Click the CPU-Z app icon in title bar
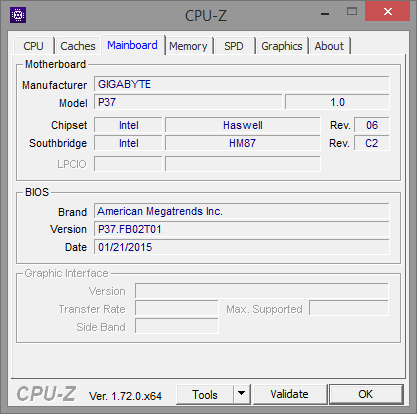This screenshot has height=414, width=417. click(18, 15)
